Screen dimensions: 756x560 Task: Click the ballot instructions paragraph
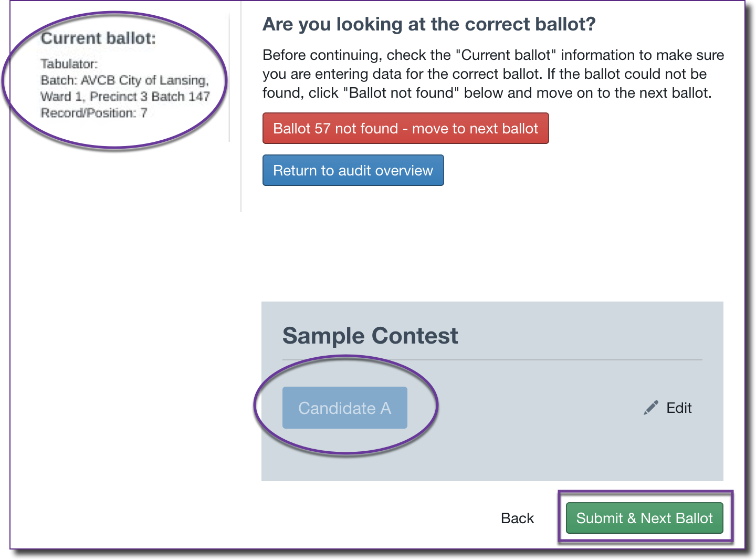click(492, 74)
